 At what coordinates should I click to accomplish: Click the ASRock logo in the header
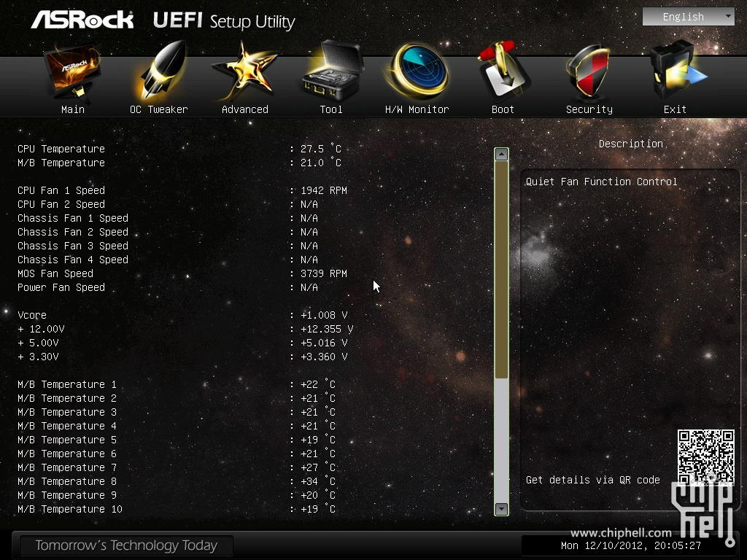coord(82,20)
